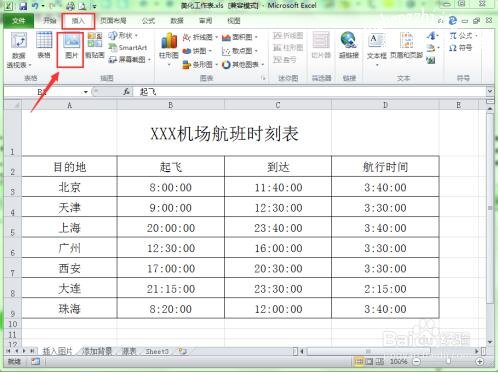
Task: Switch to the Page Layout (页面布局) tab
Action: (x=113, y=21)
